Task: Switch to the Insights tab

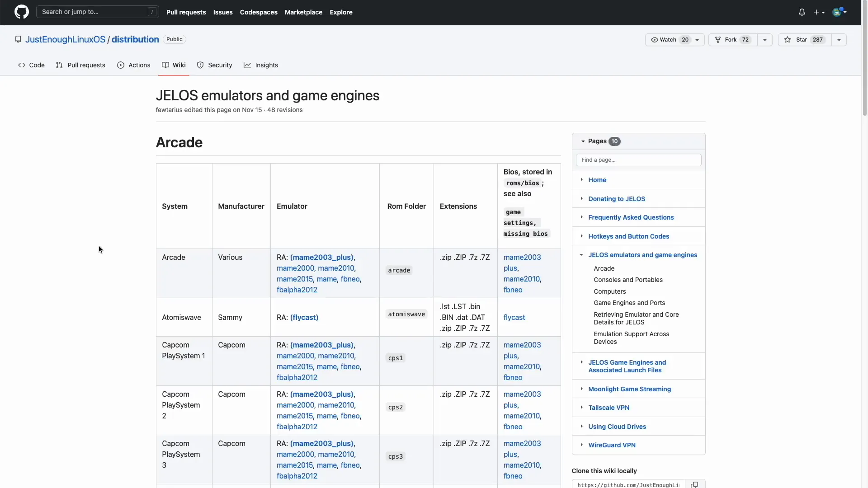Action: pyautogui.click(x=261, y=65)
